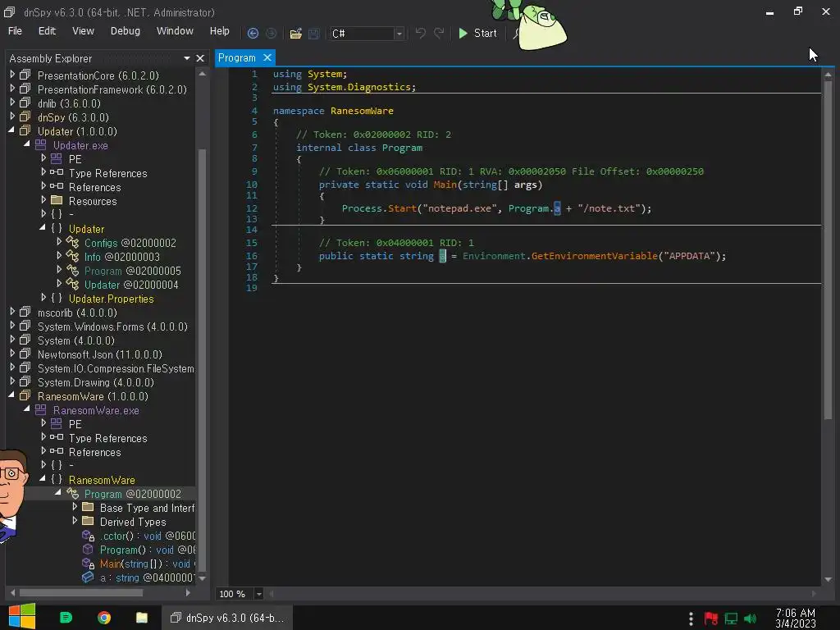
Task: Click the Redo toolbar icon
Action: point(439,33)
